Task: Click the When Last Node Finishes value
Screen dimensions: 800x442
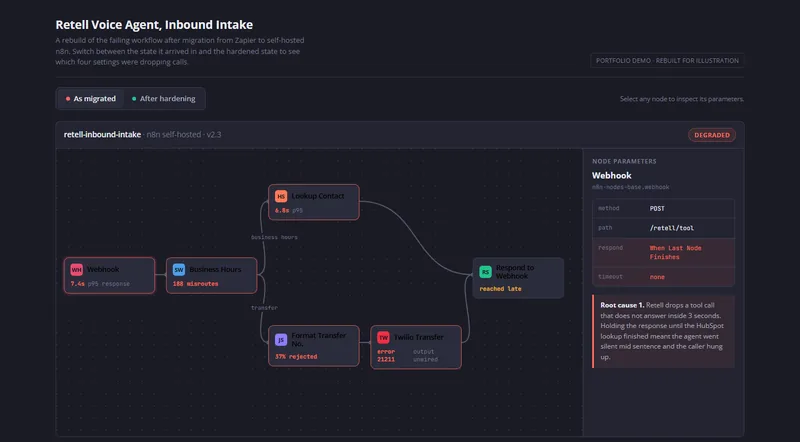Action: click(x=676, y=253)
